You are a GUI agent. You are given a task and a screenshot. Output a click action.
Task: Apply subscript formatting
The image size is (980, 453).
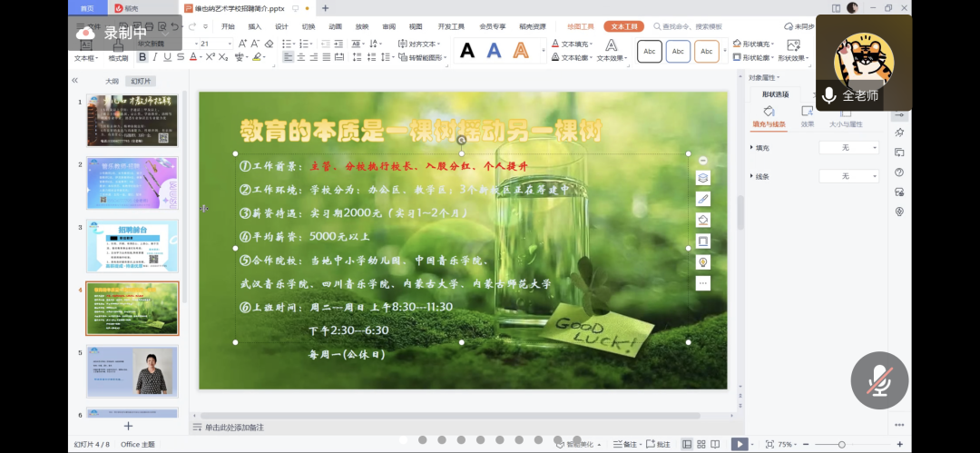[x=222, y=57]
